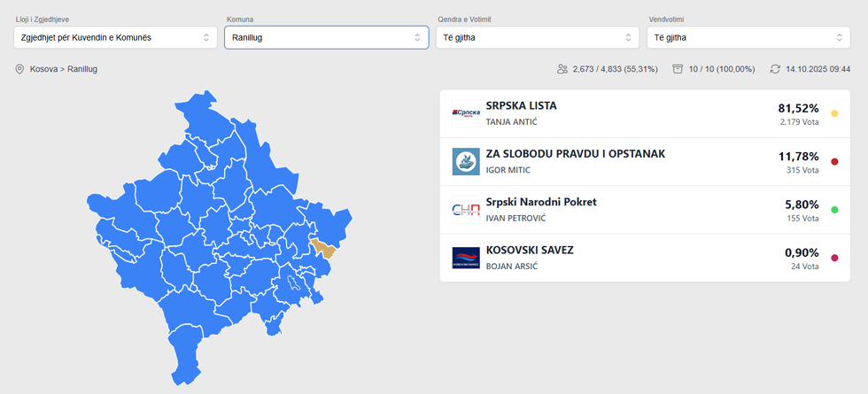Screen dimensions: 868x394
Task: Select the SRPSKA LISTA result row
Action: click(620, 113)
